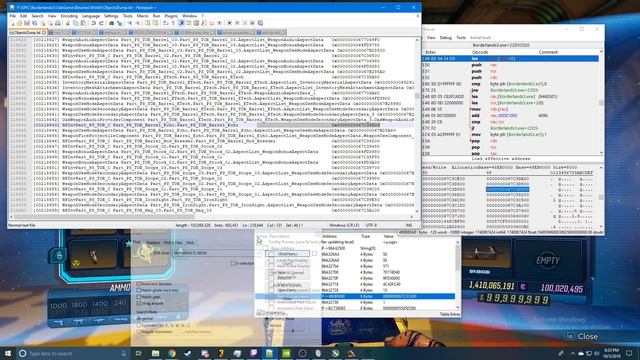Image resolution: width=640 pixels, height=360 pixels.
Task: Click the Windows Start button
Action: pyautogui.click(x=8, y=353)
